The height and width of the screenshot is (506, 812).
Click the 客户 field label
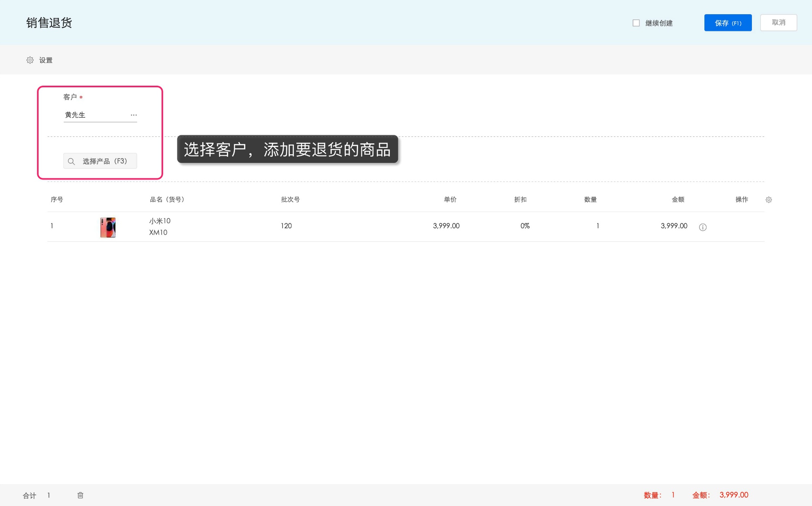tap(70, 97)
